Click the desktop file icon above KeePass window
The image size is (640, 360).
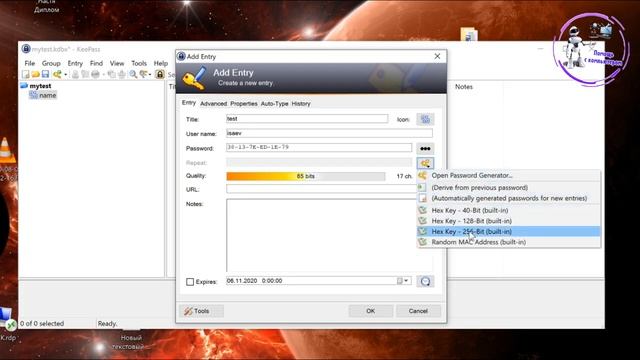(469, 34)
